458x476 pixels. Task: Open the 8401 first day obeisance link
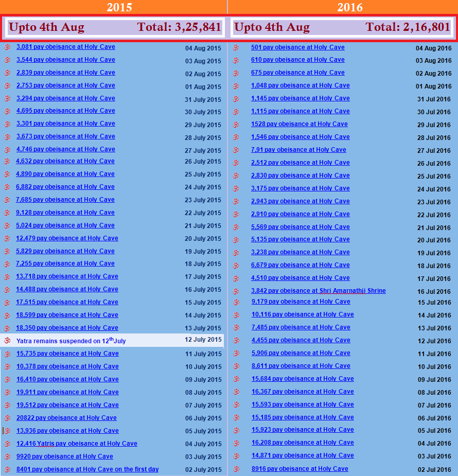(x=87, y=469)
